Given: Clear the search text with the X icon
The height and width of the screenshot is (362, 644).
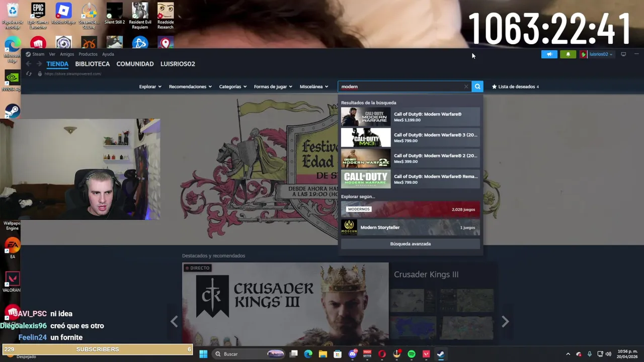Looking at the screenshot, I should coord(466,86).
